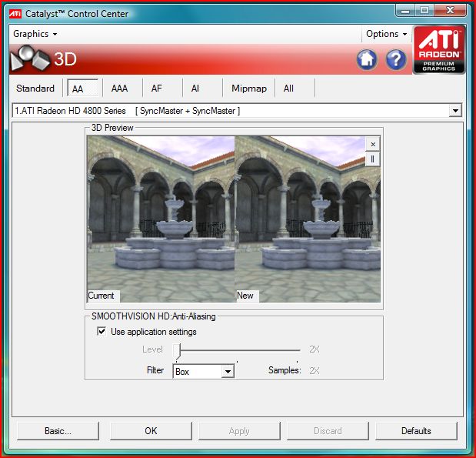Pause the 3D preview animation
Viewport: 476px width, 458px height.
(x=373, y=159)
